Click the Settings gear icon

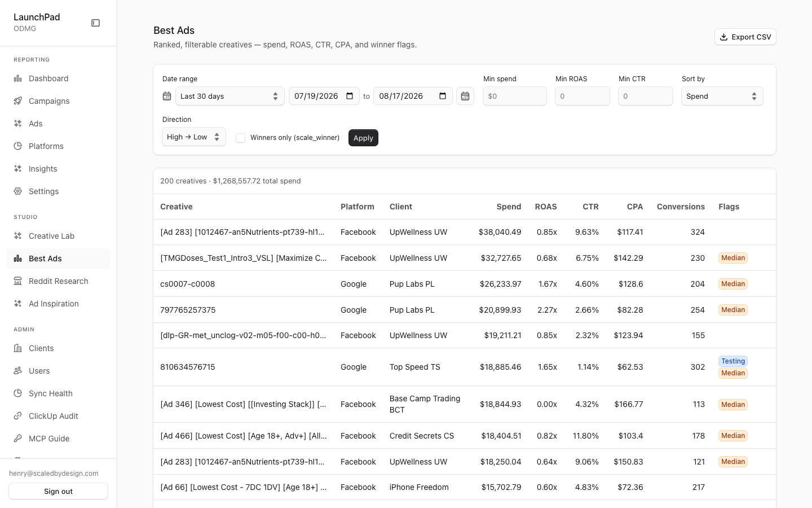coord(18,191)
